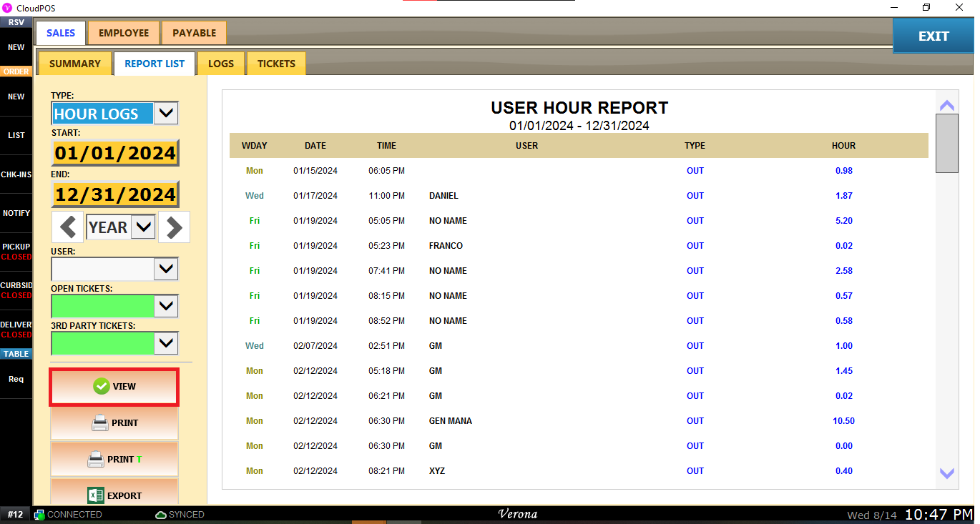Open the TICKETS sub-tab
980x524 pixels.
pos(276,64)
